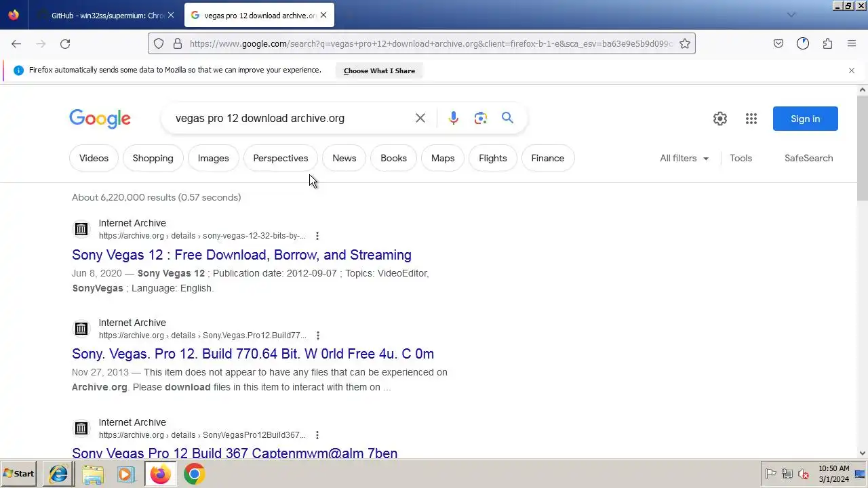The width and height of the screenshot is (868, 488).
Task: Open more options for the Build 770 result
Action: (317, 335)
